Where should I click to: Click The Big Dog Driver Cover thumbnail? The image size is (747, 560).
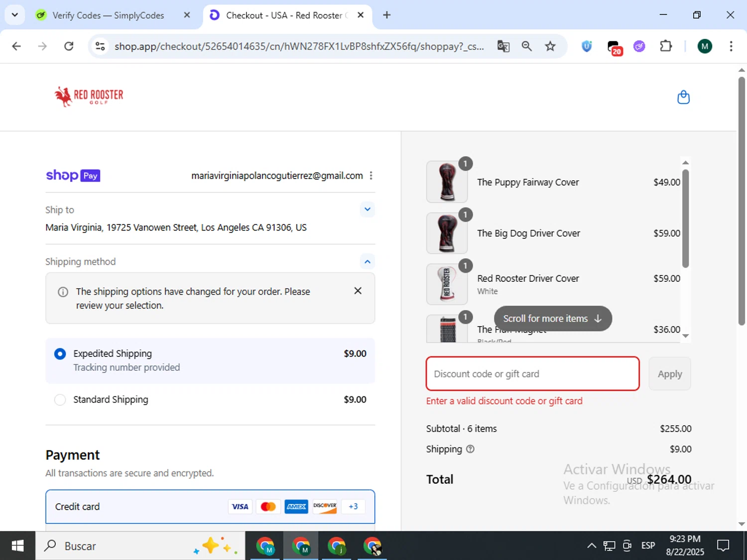[447, 233]
